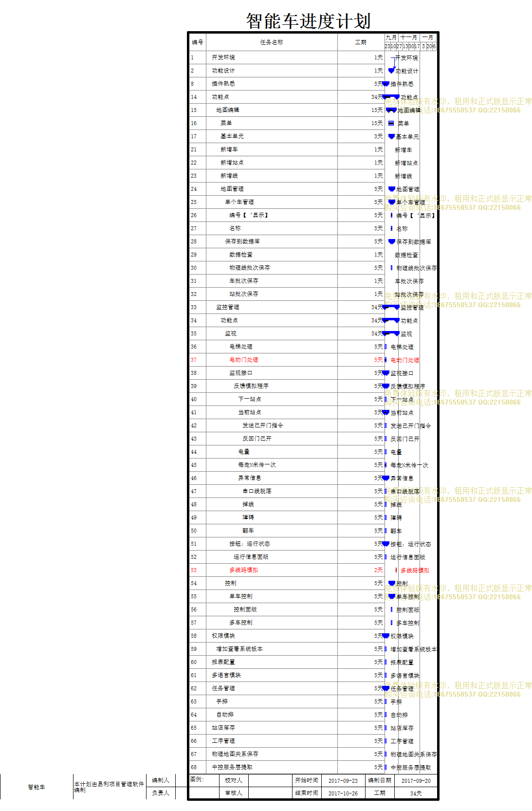The height and width of the screenshot is (811, 532).
Task: Select task name '增加查看系统板本' in row 59
Action: coord(239,649)
